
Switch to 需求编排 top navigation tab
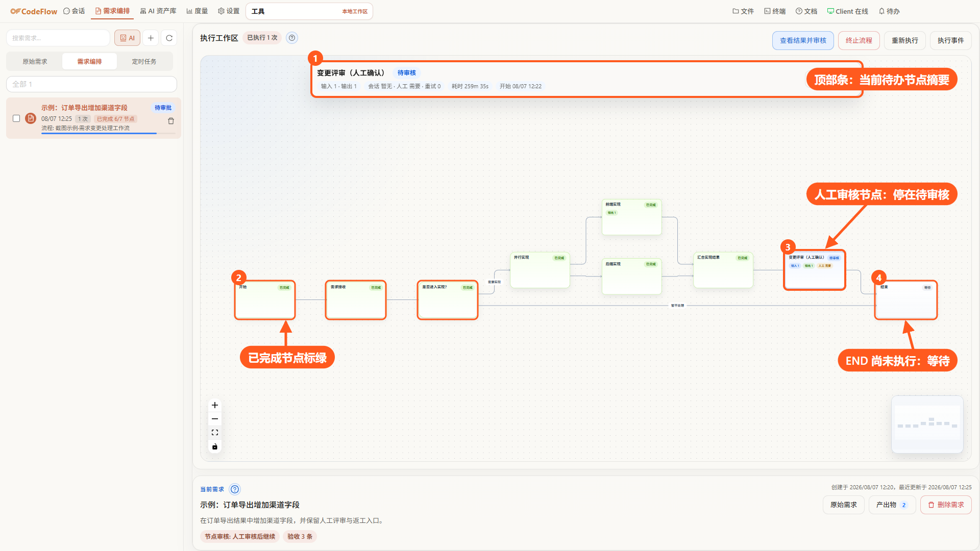point(112,11)
